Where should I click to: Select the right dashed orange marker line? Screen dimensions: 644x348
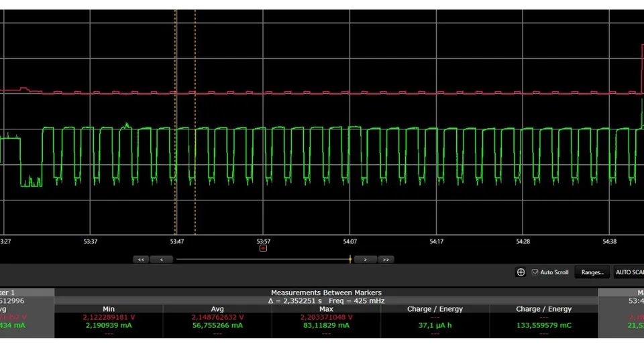(x=195, y=122)
